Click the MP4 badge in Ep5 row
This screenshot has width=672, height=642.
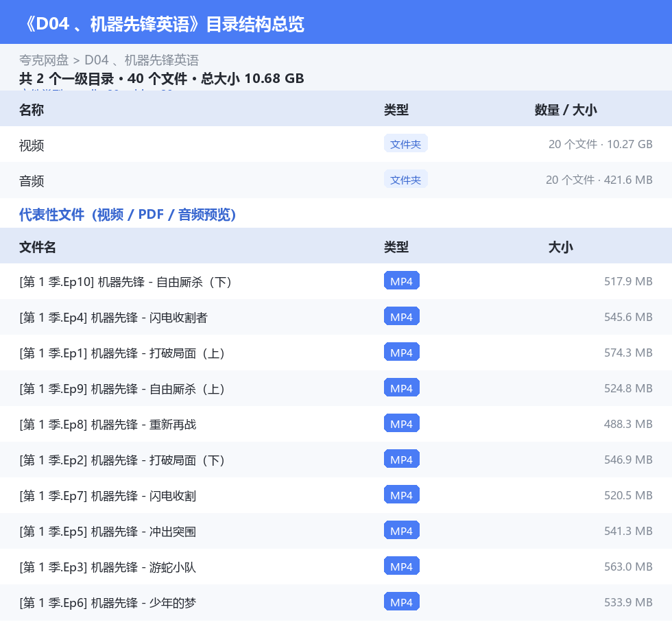click(402, 530)
